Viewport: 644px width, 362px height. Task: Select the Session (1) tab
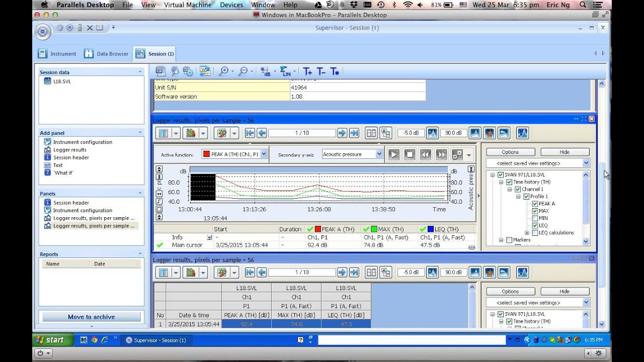[x=154, y=54]
